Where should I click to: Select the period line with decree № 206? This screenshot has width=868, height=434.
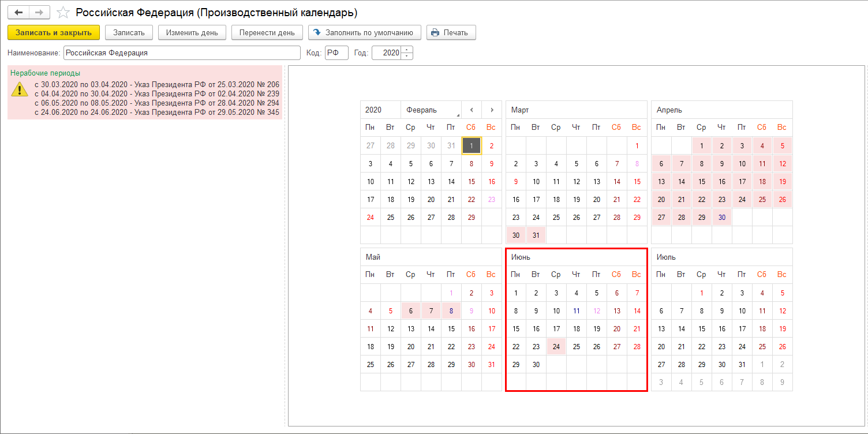click(x=157, y=85)
